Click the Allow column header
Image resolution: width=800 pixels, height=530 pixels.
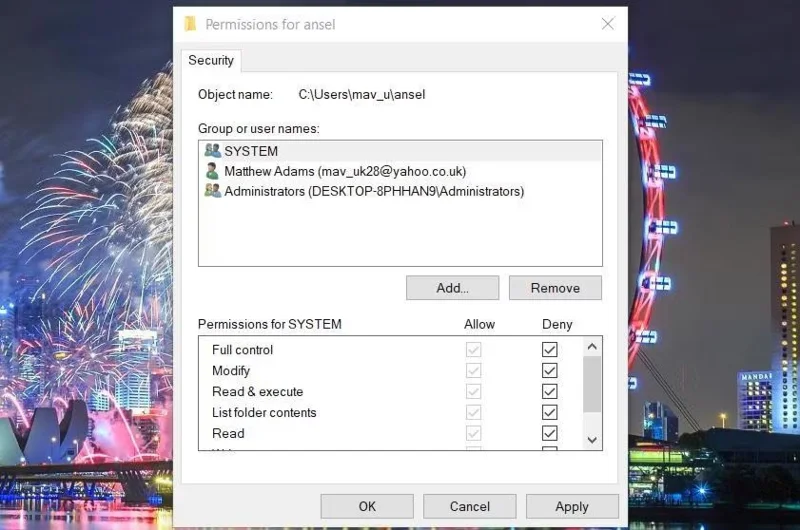(479, 324)
